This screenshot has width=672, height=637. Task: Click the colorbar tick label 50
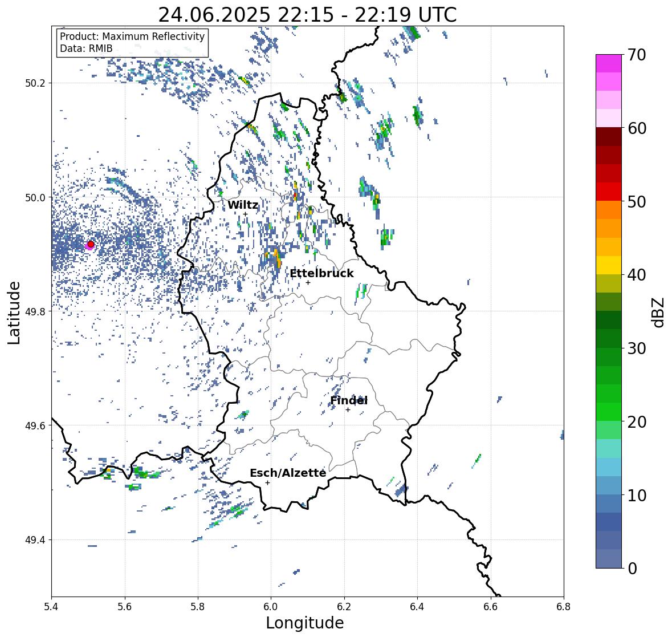click(x=637, y=202)
